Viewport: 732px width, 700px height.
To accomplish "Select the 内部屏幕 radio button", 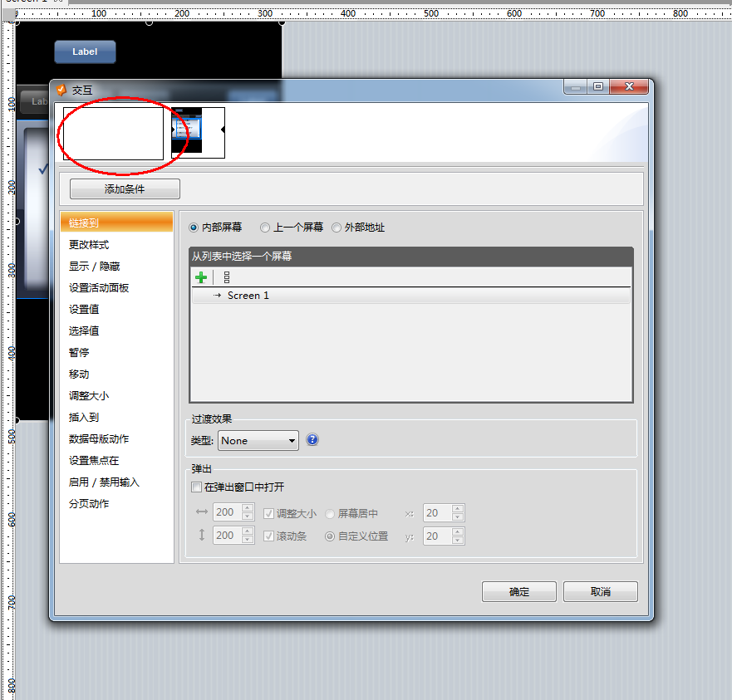I will pyautogui.click(x=194, y=227).
